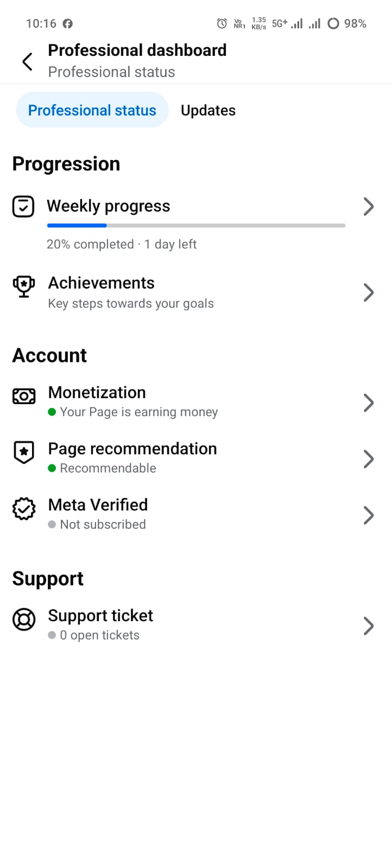Tap the Professional dashboard header title
The image size is (392, 868).
click(x=137, y=50)
